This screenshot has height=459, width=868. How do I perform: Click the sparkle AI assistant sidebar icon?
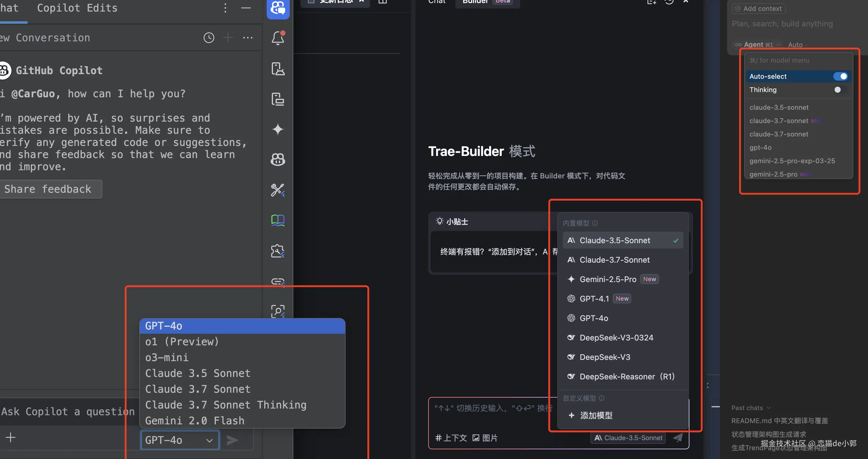pos(278,129)
